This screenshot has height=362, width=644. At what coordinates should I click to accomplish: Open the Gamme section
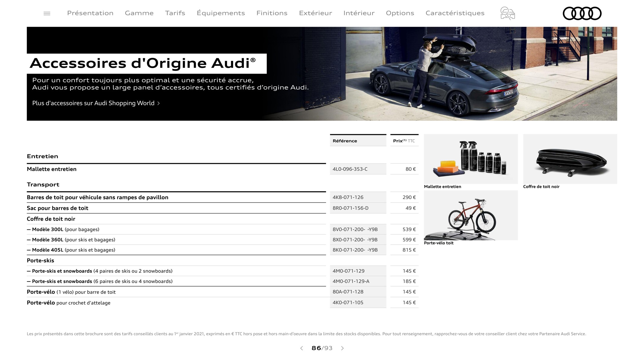point(139,13)
